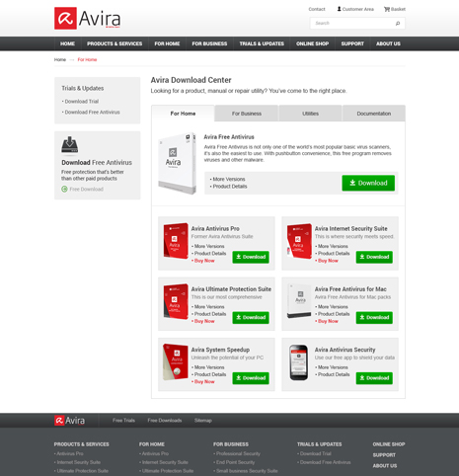Viewport: 459px width, 476px height.
Task: Download Avira Free Antivirus for Mac
Action: click(x=374, y=318)
